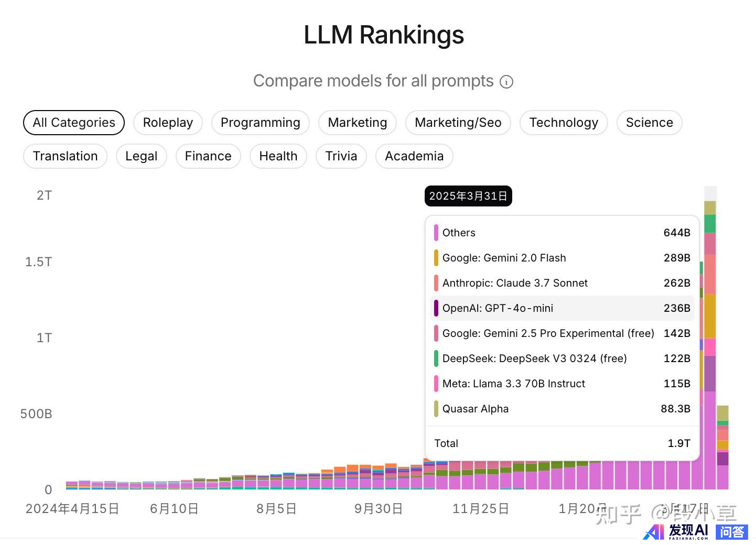Click the 500B y-axis label

tap(36, 414)
